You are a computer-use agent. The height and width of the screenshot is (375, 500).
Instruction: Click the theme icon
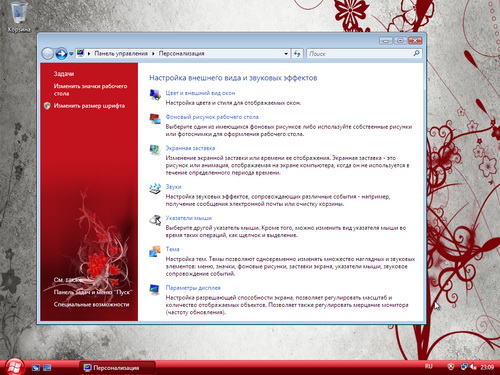[x=155, y=251]
